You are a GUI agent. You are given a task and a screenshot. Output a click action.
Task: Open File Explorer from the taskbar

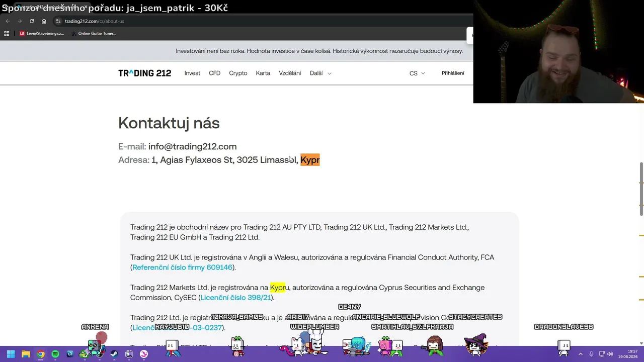[26, 354]
